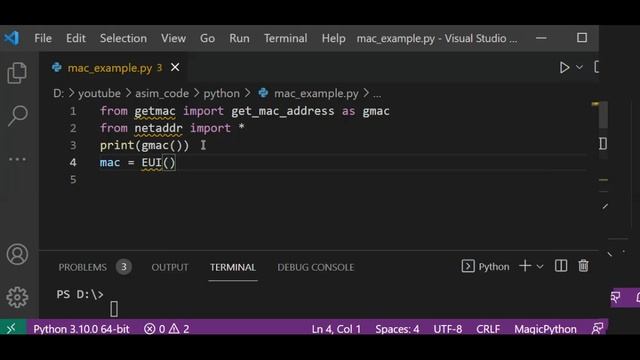Click the breadcrumb trailing ellipsis symbol
The width and height of the screenshot is (640, 360).
tap(377, 94)
